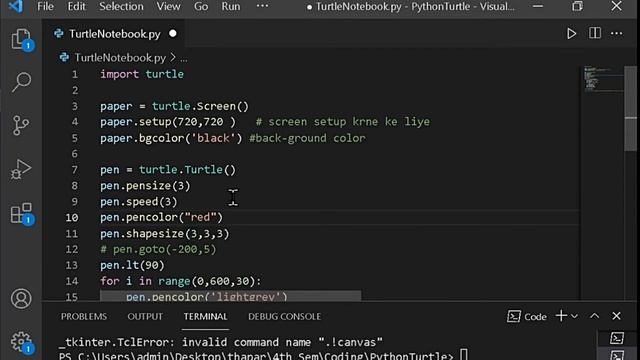Switch to the OUTPUT panel tab
Viewport: 640px width, 360px height.
(145, 316)
